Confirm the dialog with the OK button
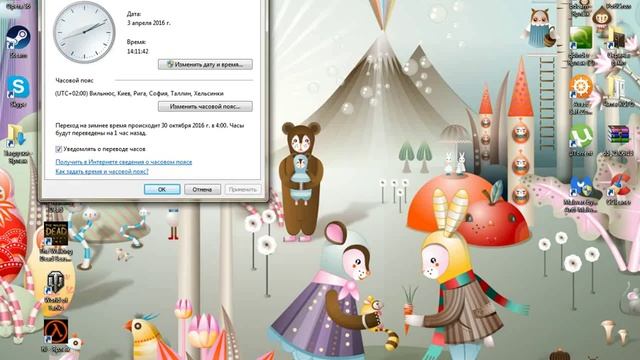The image size is (640, 360). 162,189
